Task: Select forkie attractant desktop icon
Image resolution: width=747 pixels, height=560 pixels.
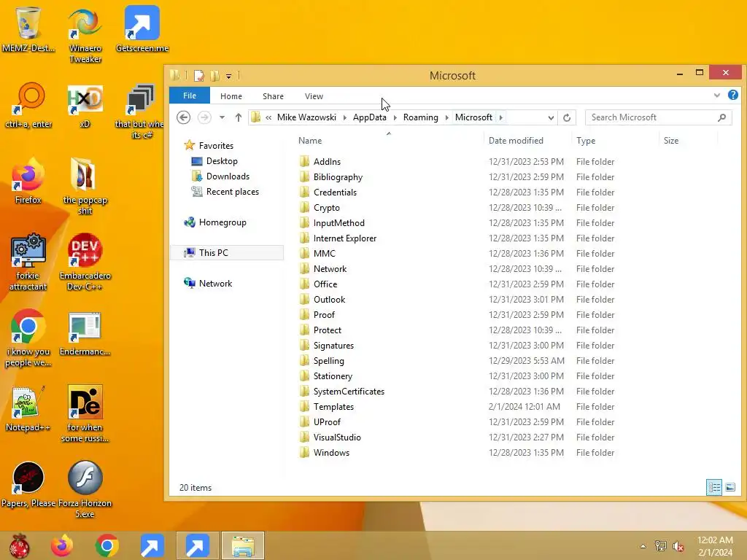Action: tap(28, 262)
